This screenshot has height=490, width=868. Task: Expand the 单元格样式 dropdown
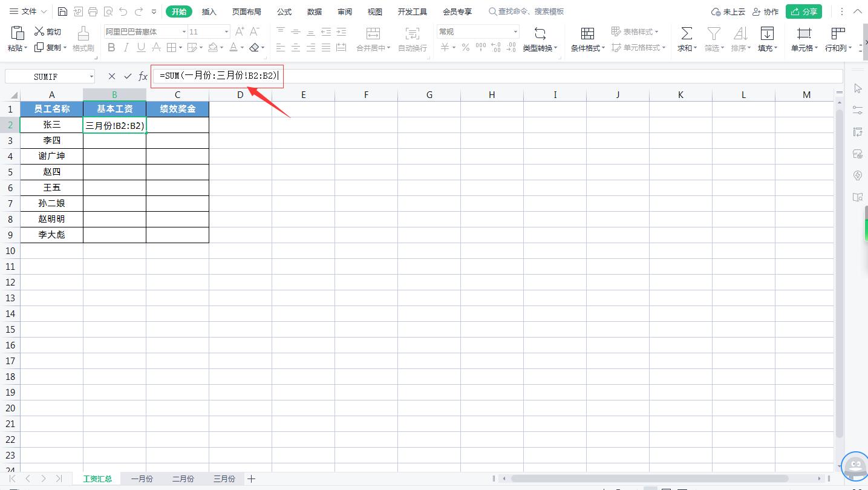tap(664, 48)
